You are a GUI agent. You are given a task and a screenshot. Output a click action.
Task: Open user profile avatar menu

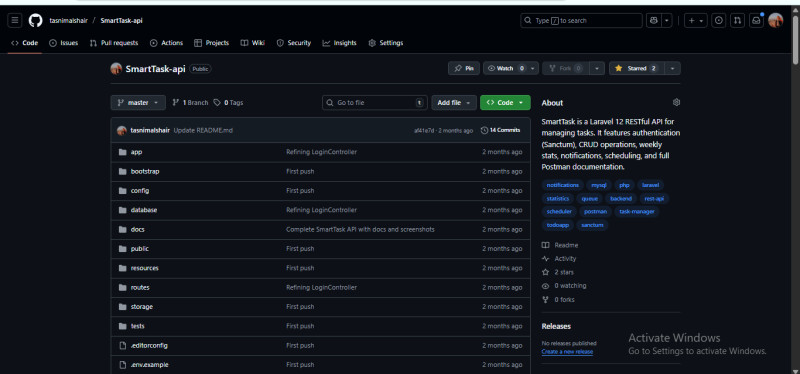click(775, 20)
